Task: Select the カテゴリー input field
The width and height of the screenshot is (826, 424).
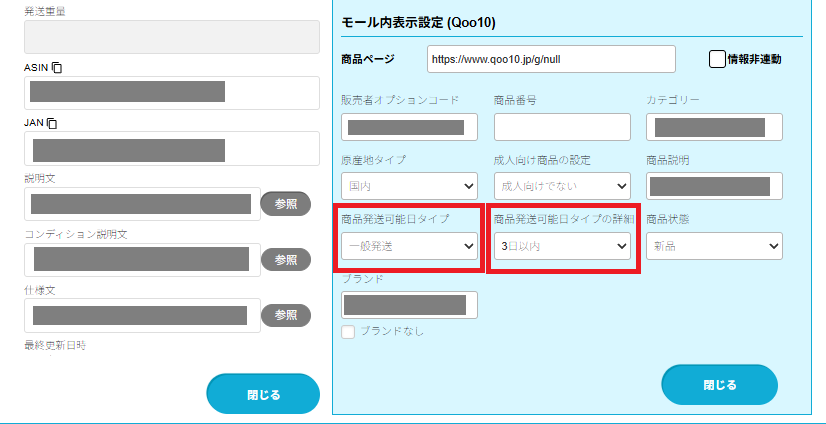Action: (x=714, y=127)
